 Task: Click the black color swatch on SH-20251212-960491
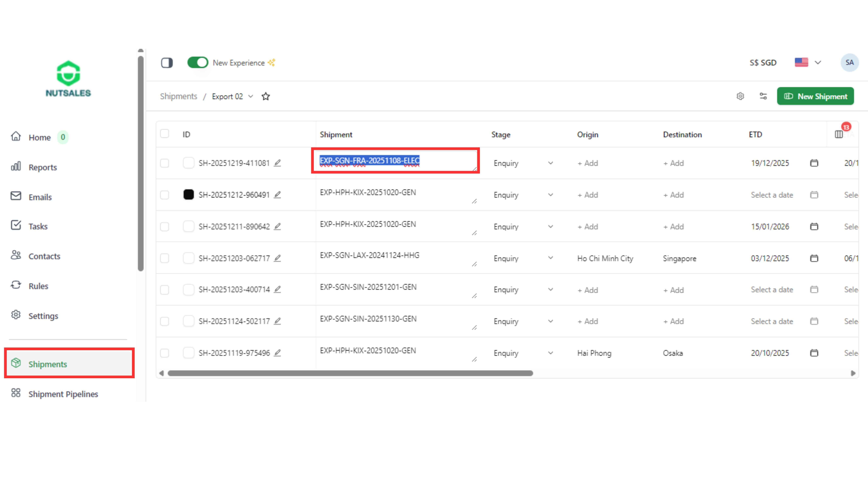[x=188, y=195]
